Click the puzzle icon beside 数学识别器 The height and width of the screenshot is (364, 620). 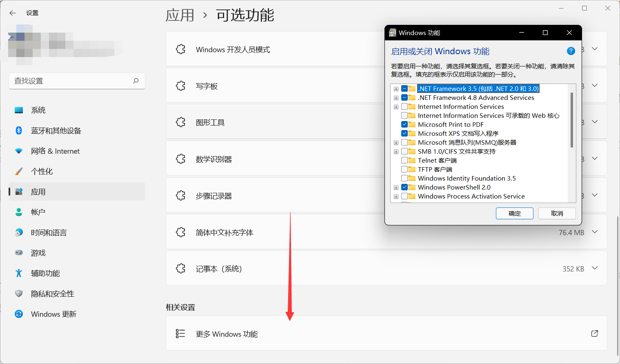coord(181,159)
